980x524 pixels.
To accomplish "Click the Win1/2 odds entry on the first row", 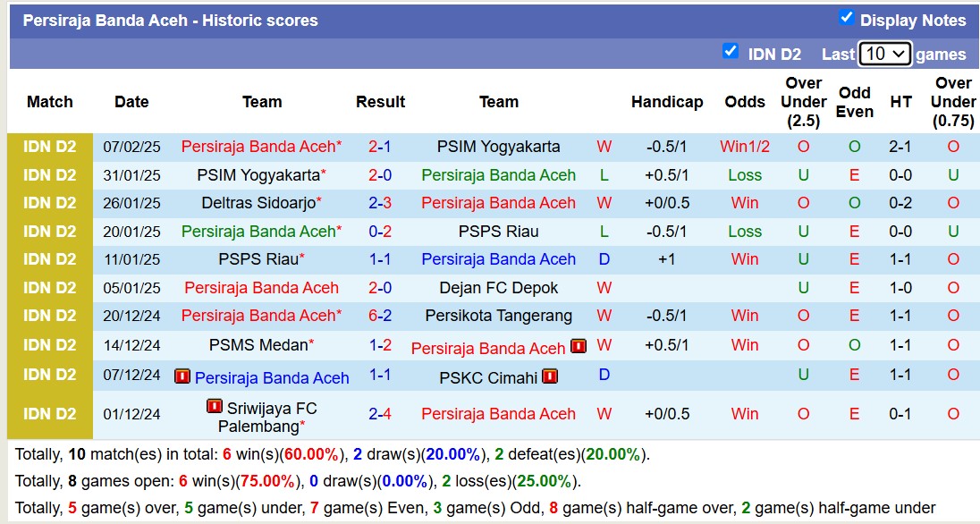I will pyautogui.click(x=744, y=146).
